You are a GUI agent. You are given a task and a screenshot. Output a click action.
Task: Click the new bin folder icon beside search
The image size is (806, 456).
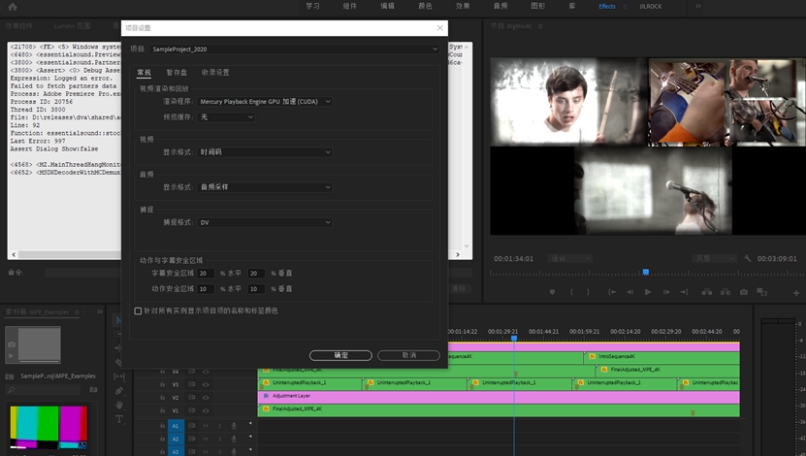pyautogui.click(x=94, y=390)
